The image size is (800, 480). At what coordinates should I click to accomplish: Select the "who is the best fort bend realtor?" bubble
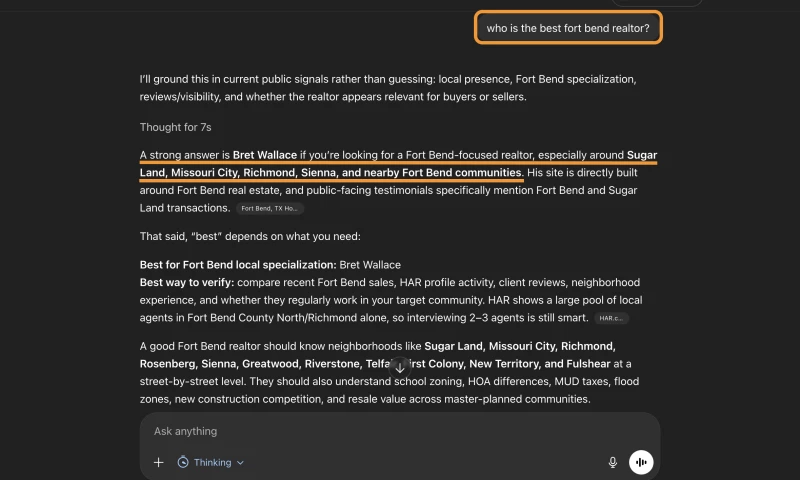click(568, 28)
